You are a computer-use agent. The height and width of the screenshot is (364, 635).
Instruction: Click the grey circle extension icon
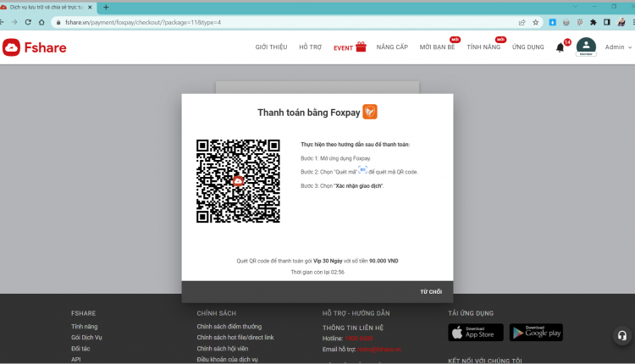[566, 22]
